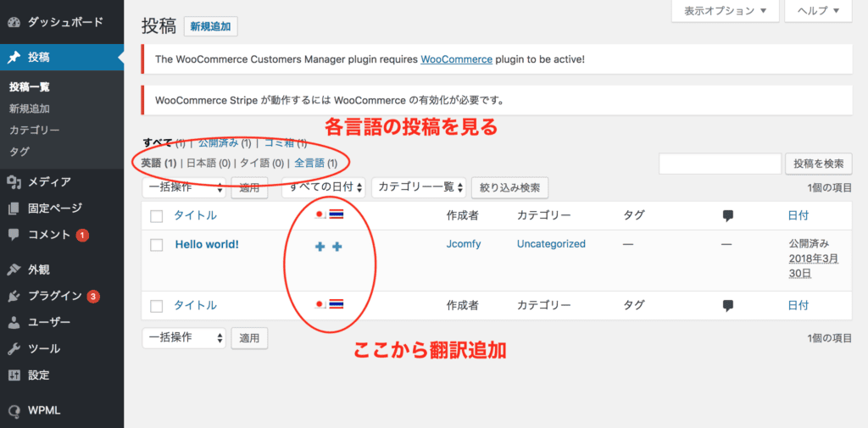Click the post search input field
Viewport: 868px width, 428px height.
pos(720,164)
